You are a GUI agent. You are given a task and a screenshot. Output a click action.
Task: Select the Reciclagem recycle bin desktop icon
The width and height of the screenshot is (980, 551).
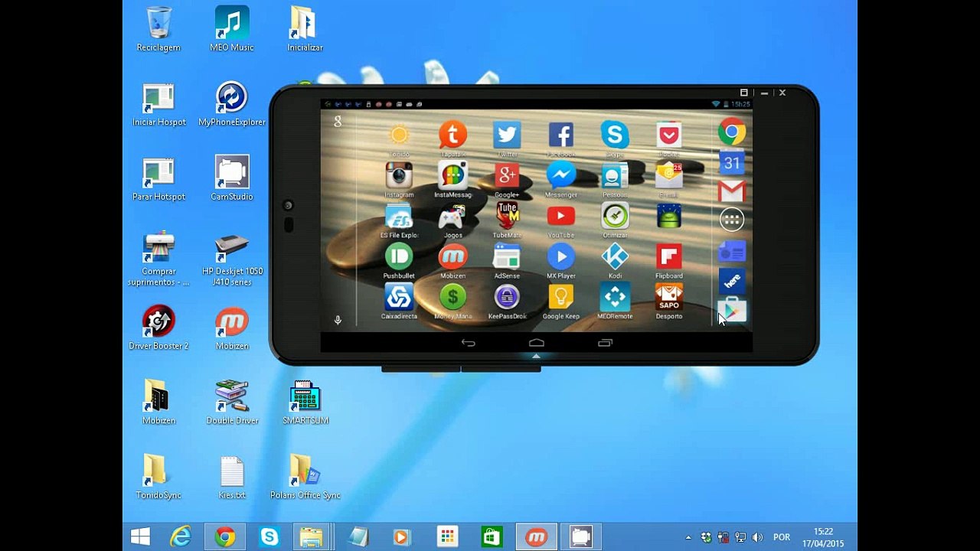[x=158, y=30]
